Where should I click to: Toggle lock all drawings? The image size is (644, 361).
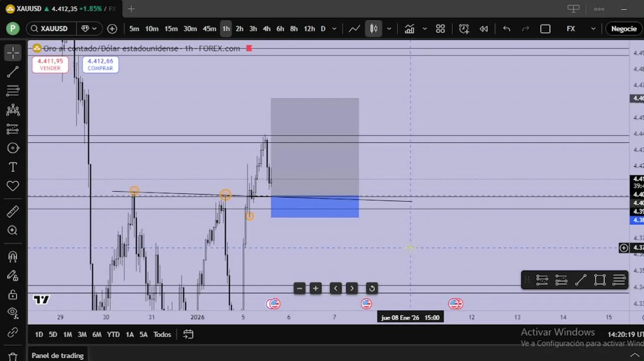(13, 294)
